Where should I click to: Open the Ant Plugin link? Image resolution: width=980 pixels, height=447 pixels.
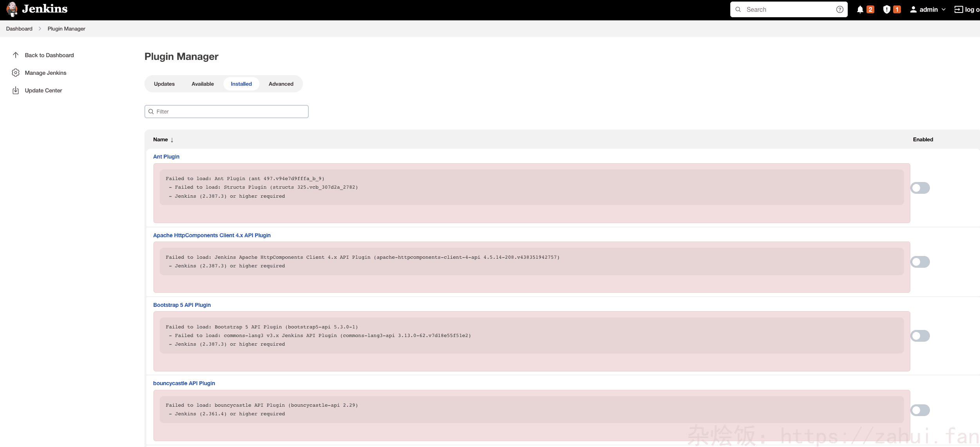(x=166, y=157)
